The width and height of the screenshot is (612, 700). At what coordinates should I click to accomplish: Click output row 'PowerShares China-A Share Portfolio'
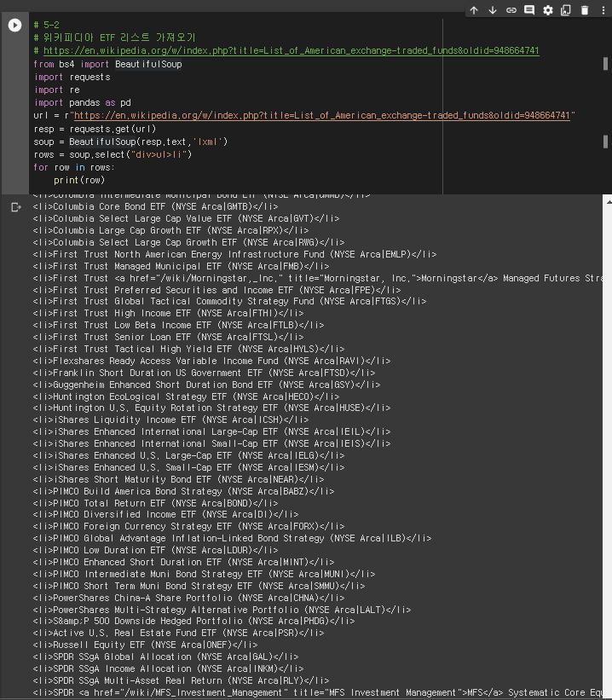coord(188,599)
